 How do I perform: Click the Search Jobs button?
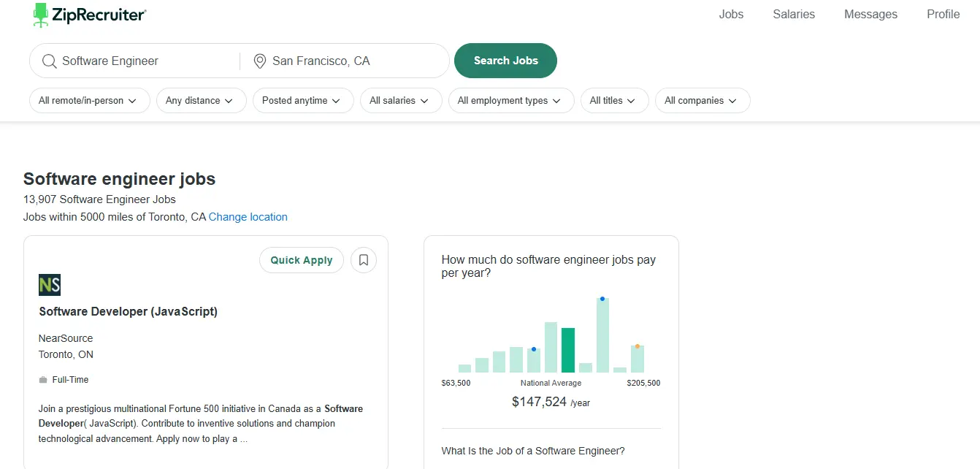point(505,61)
